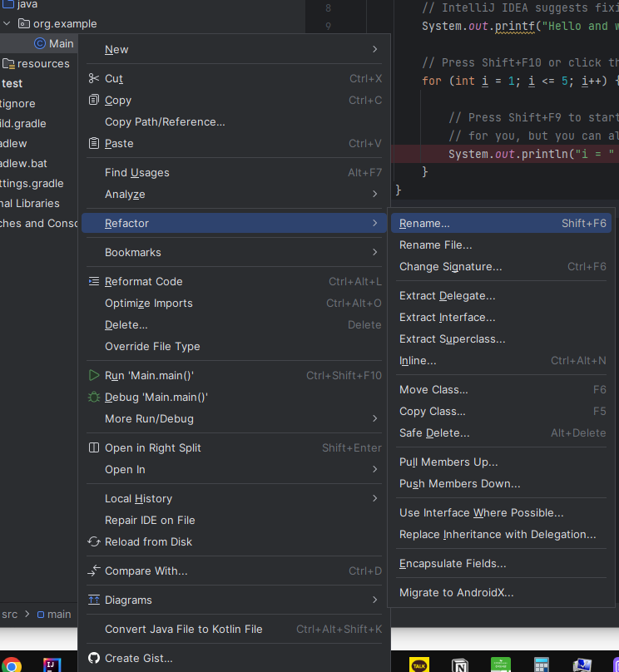The width and height of the screenshot is (619, 672).
Task: Expand the Diagrams submenu arrow
Action: tap(375, 600)
